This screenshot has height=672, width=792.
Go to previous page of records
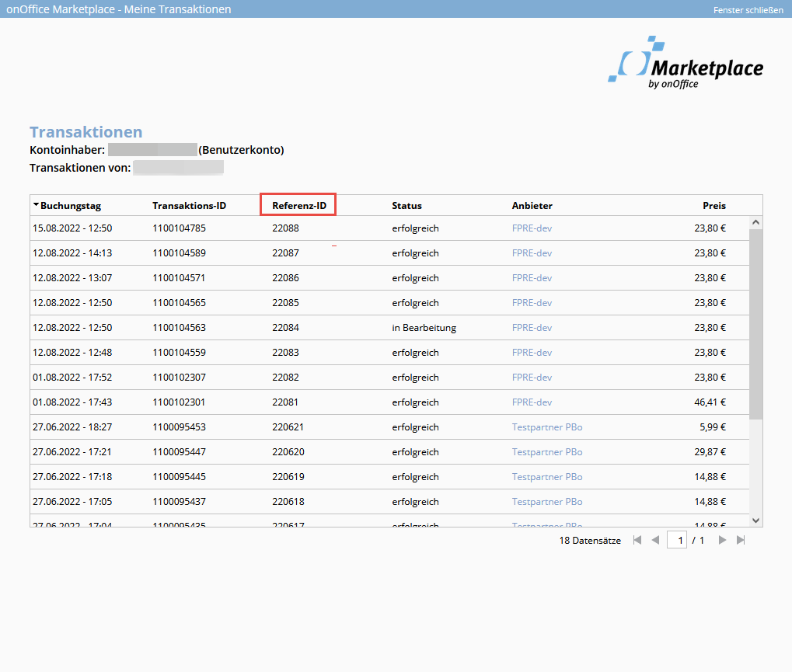[x=655, y=540]
